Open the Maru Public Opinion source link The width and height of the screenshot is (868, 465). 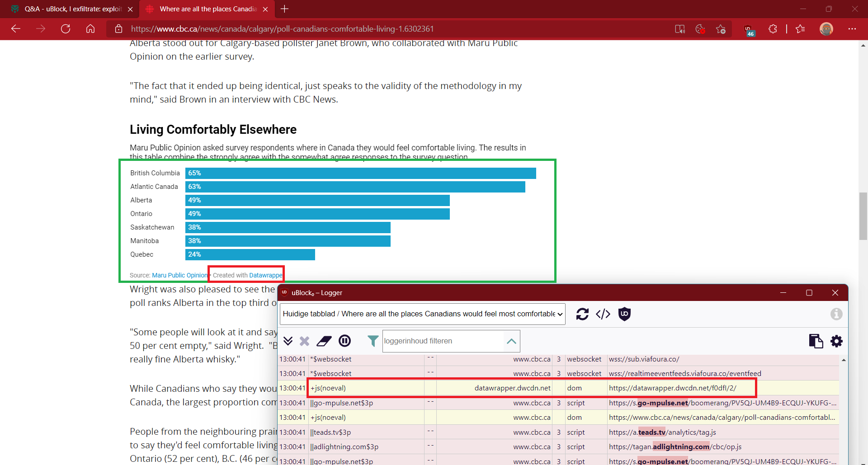[180, 275]
